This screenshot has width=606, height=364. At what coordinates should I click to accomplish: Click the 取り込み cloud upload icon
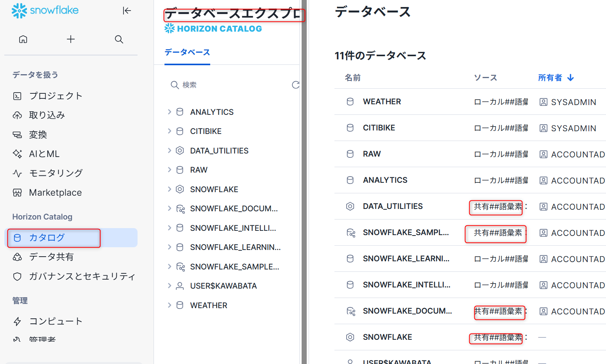pos(17,115)
